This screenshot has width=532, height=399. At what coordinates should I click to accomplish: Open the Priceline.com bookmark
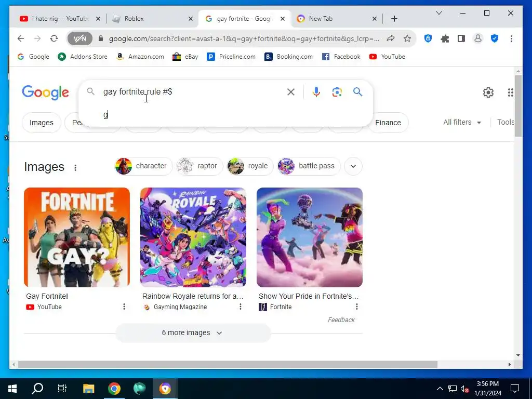[231, 57]
